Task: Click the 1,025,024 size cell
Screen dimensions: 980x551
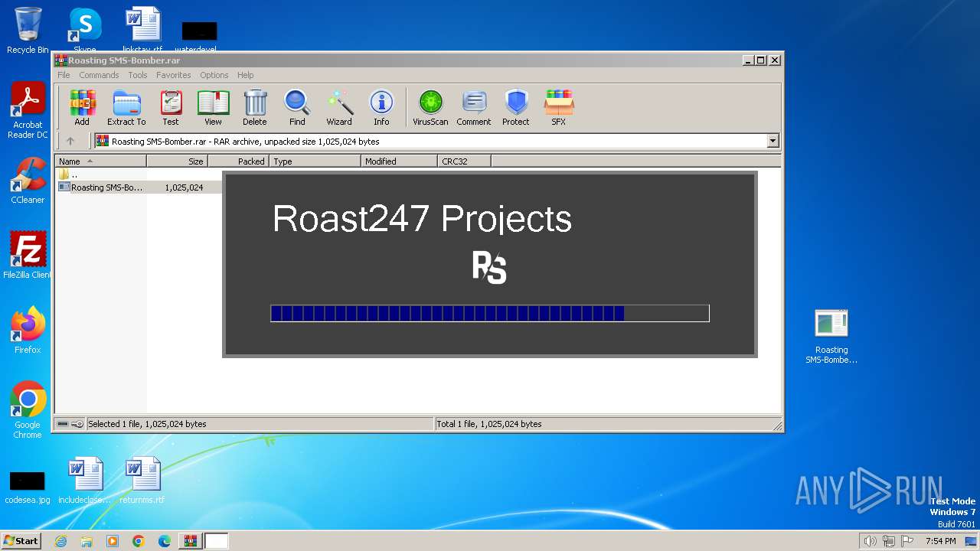Action: pos(184,187)
